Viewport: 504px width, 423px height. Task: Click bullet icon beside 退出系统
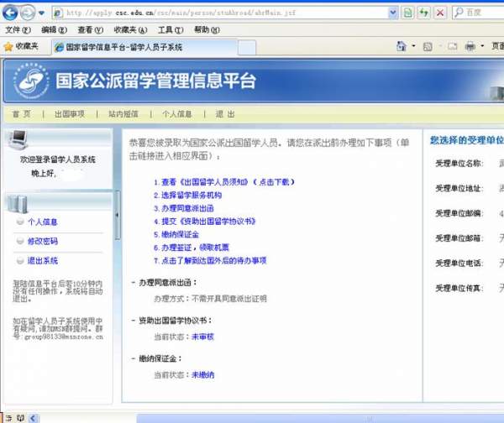click(x=20, y=260)
